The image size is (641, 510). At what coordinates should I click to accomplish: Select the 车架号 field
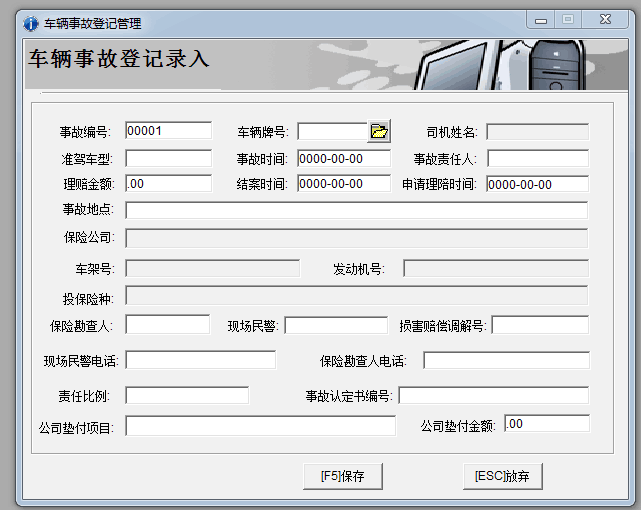point(213,268)
